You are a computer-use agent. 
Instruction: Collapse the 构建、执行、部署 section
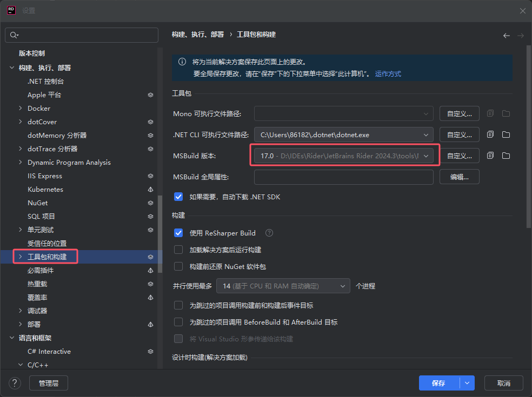(12, 68)
